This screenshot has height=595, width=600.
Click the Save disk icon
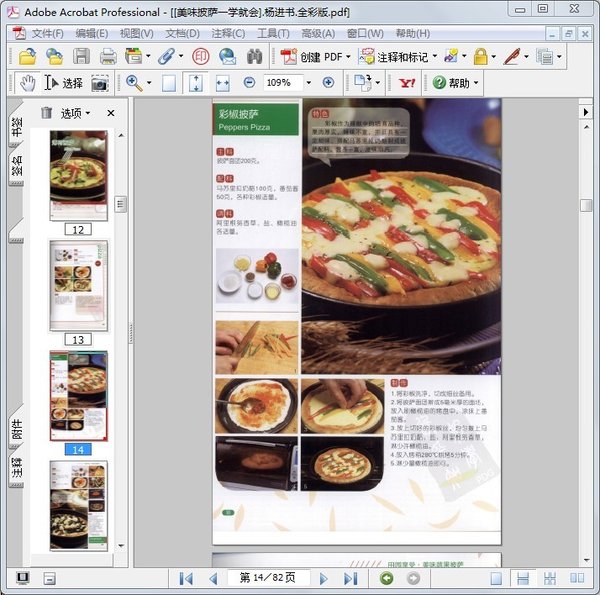81,56
